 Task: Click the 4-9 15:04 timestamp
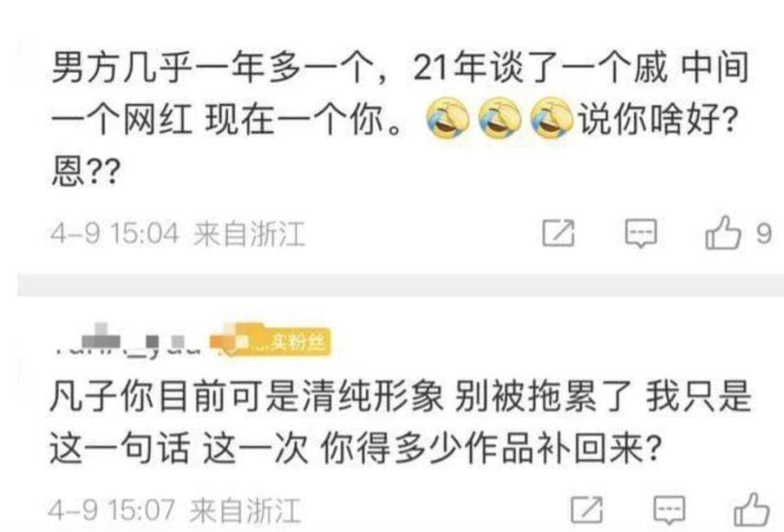114,234
